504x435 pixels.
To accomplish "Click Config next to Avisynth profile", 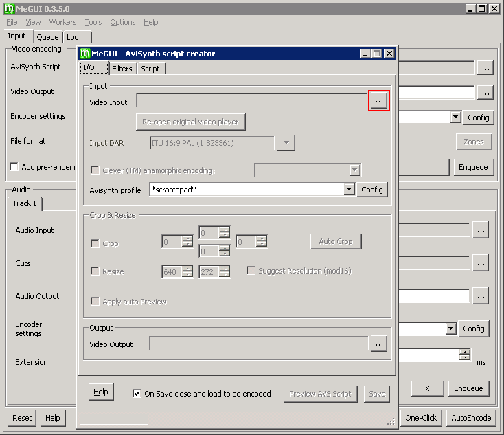I will 372,190.
